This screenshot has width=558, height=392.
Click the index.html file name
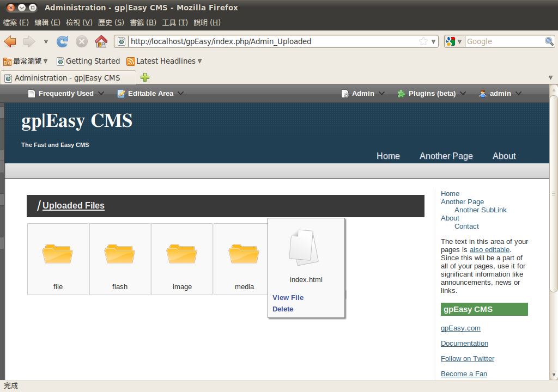coord(306,280)
